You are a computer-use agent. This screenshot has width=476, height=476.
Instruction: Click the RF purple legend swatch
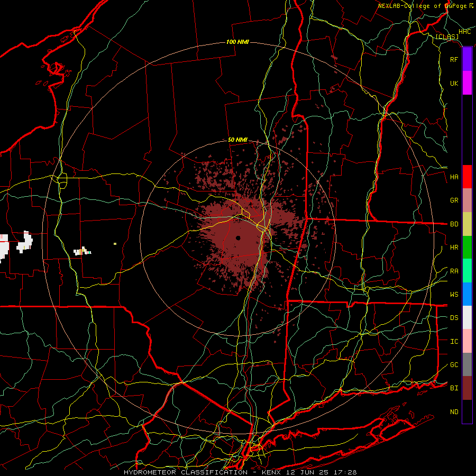click(x=467, y=59)
